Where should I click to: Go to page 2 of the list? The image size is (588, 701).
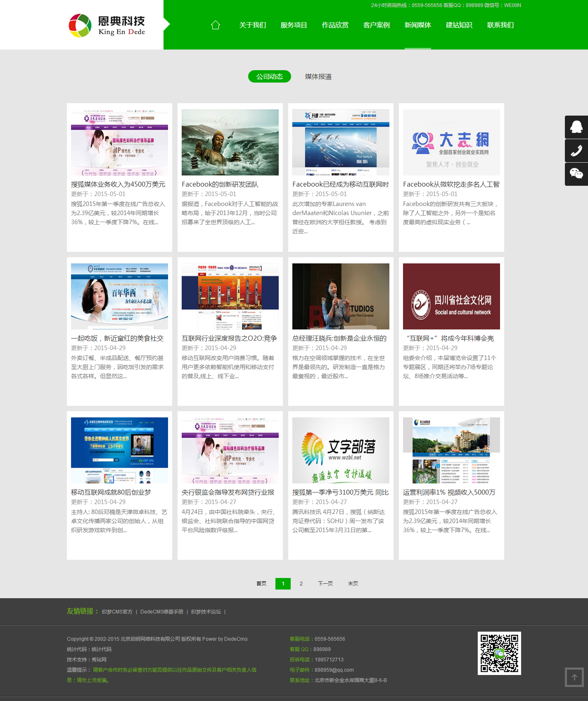[301, 583]
